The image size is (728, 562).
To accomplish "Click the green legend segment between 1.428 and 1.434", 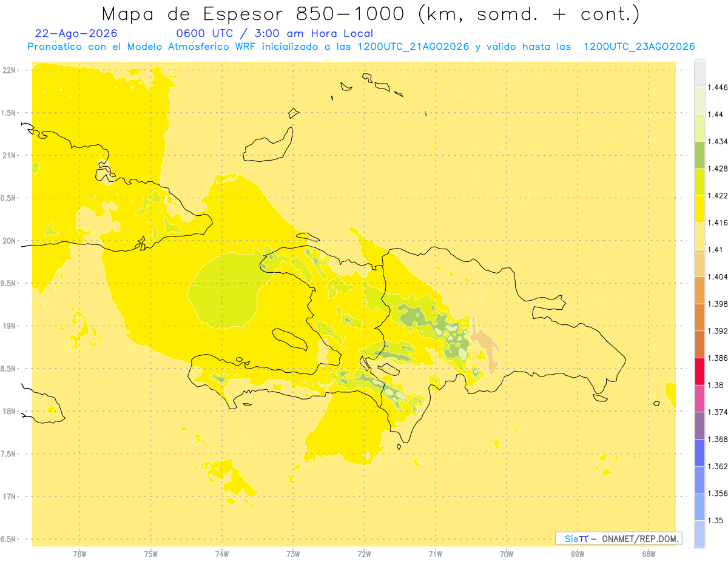I will 699,155.
